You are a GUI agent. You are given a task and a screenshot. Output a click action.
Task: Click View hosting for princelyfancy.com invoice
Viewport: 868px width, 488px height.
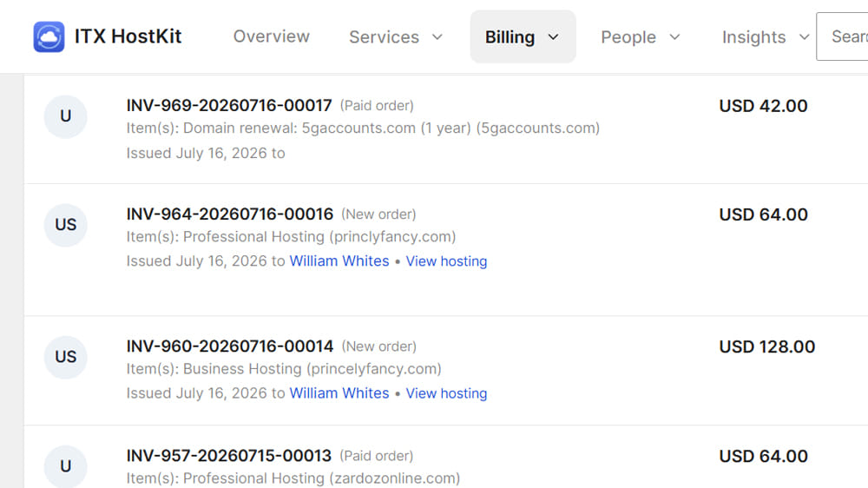pos(446,393)
